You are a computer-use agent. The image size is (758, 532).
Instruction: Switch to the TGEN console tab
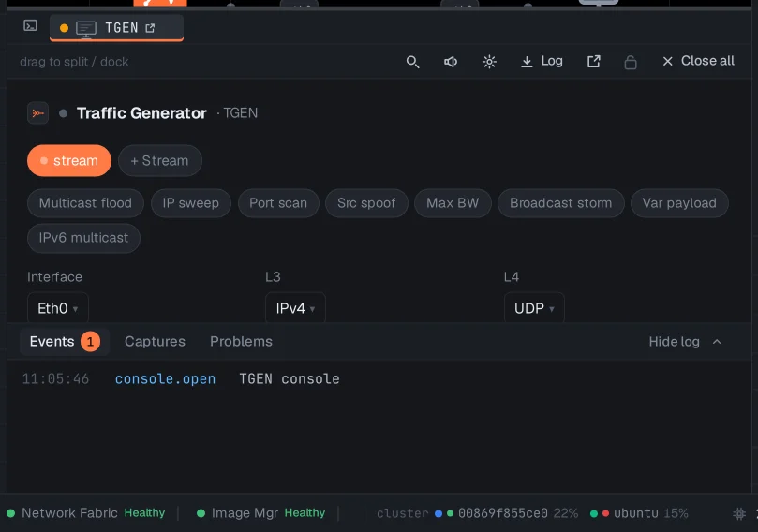coord(116,28)
